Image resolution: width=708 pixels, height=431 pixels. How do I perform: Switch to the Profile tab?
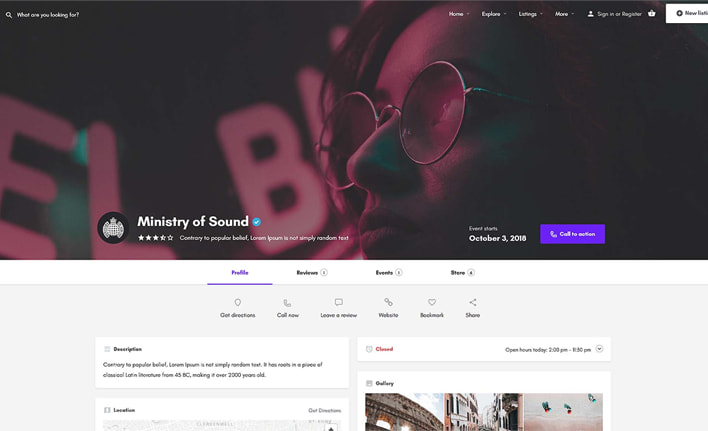pos(240,273)
